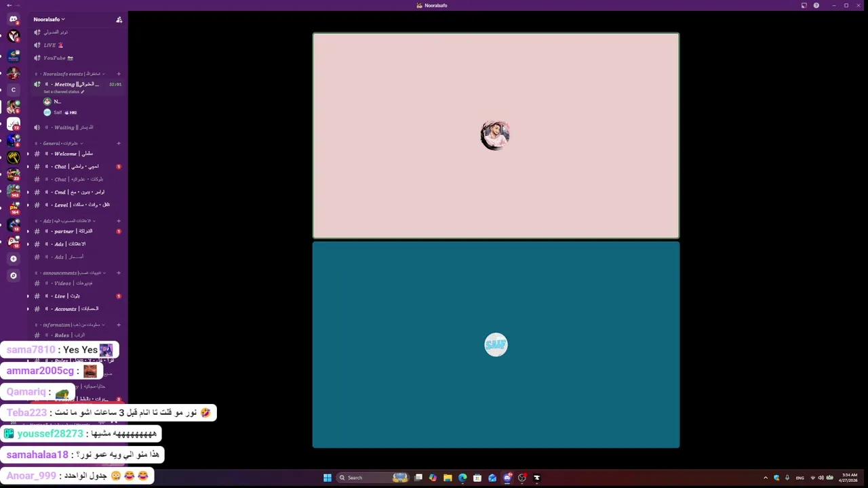Open ENG language indicator in tray
The image size is (868, 488).
[800, 478]
